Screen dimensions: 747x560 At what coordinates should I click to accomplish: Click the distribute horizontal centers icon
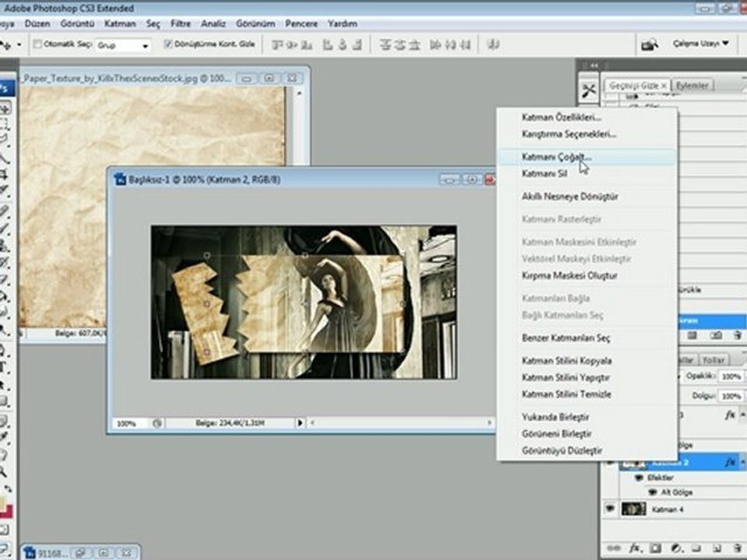point(451,45)
